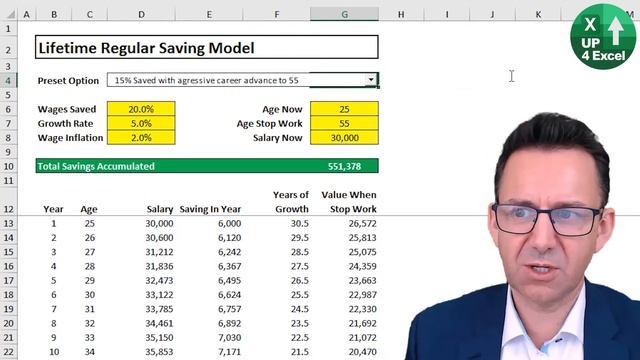Click saving cell 6,367

pos(229,266)
